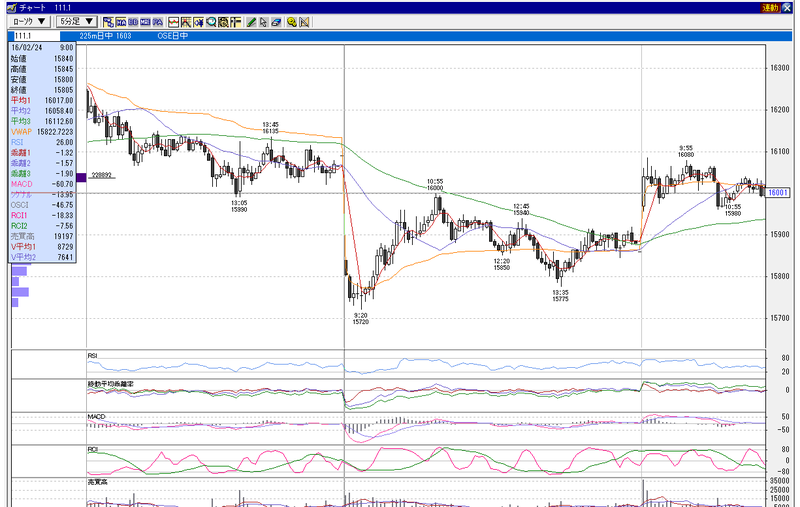Toggle the MBI indicator icon
Screen dimensions: 800x507
[x=145, y=22]
